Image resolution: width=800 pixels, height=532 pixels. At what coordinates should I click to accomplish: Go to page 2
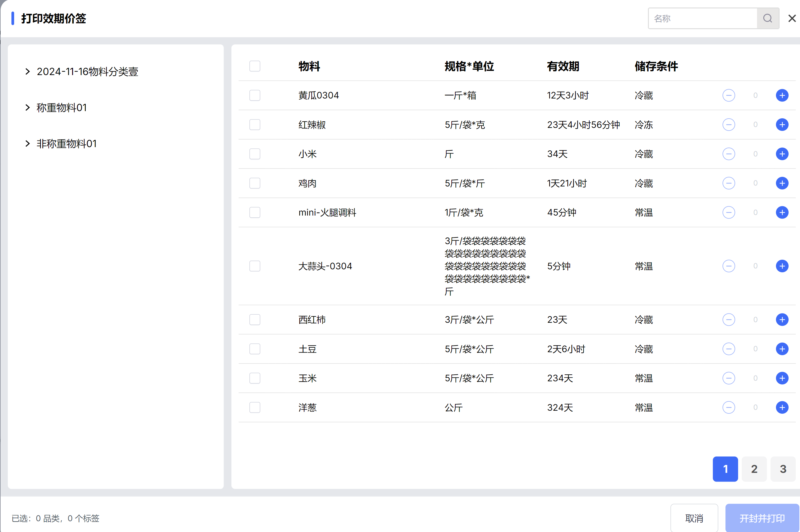point(754,469)
